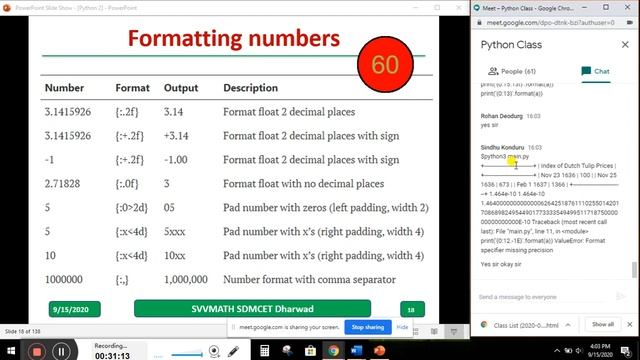Select Rohan Deodurg's chat message name

tap(501, 116)
